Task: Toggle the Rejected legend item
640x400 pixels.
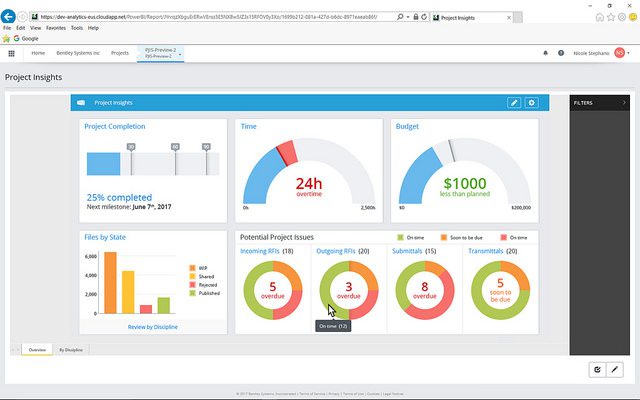Action: [x=204, y=285]
